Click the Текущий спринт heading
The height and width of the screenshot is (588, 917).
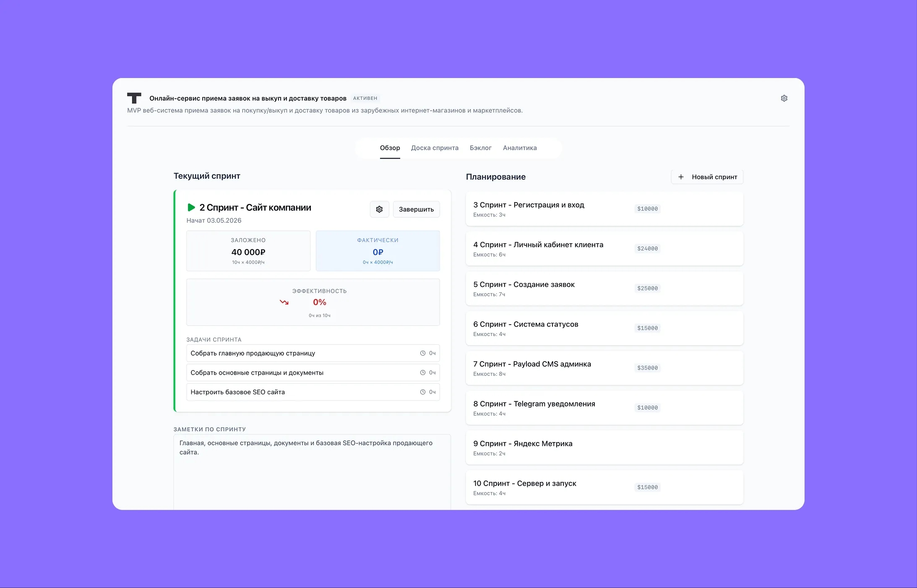(x=207, y=176)
